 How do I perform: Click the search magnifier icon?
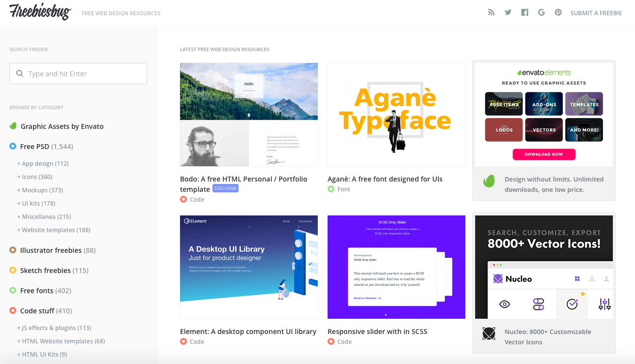click(20, 73)
